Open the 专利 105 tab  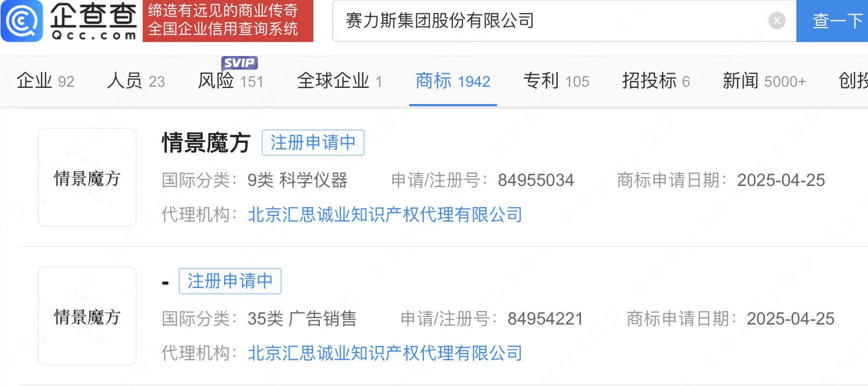556,81
